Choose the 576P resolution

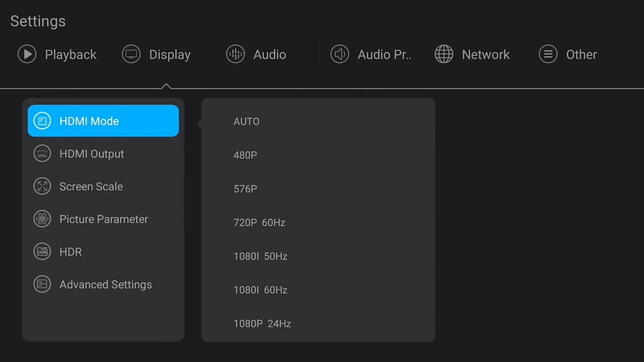tap(246, 189)
